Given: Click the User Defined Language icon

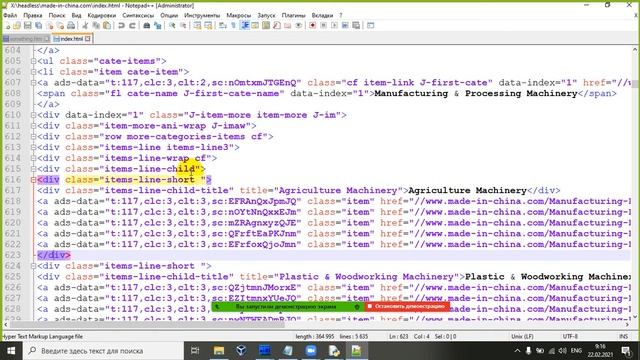Looking at the screenshot, I should (255, 25).
